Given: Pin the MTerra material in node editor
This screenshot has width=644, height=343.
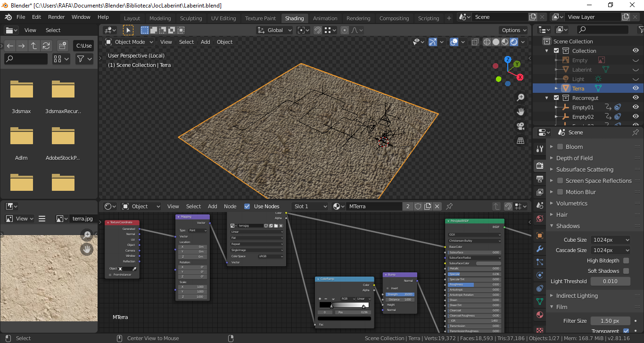Looking at the screenshot, I should (449, 206).
